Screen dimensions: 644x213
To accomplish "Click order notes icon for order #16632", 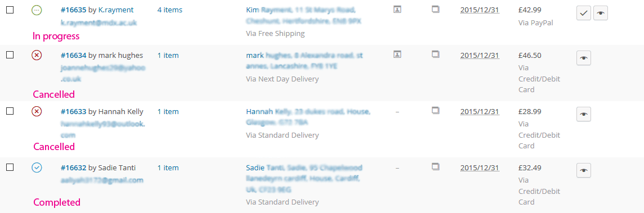I will (436, 166).
